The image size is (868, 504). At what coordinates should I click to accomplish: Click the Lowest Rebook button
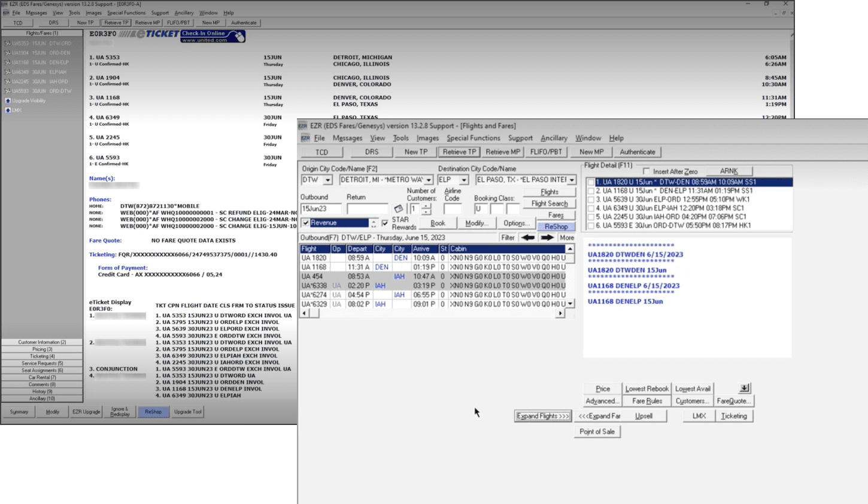(647, 388)
